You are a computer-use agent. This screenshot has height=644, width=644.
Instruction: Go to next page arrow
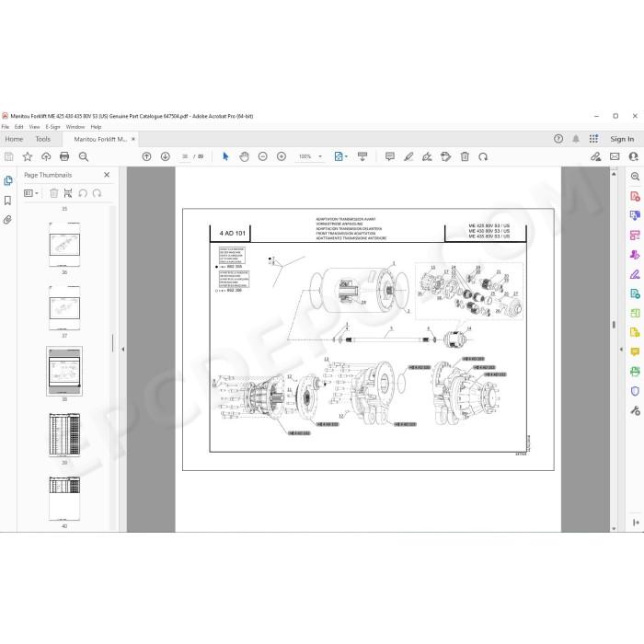(165, 156)
